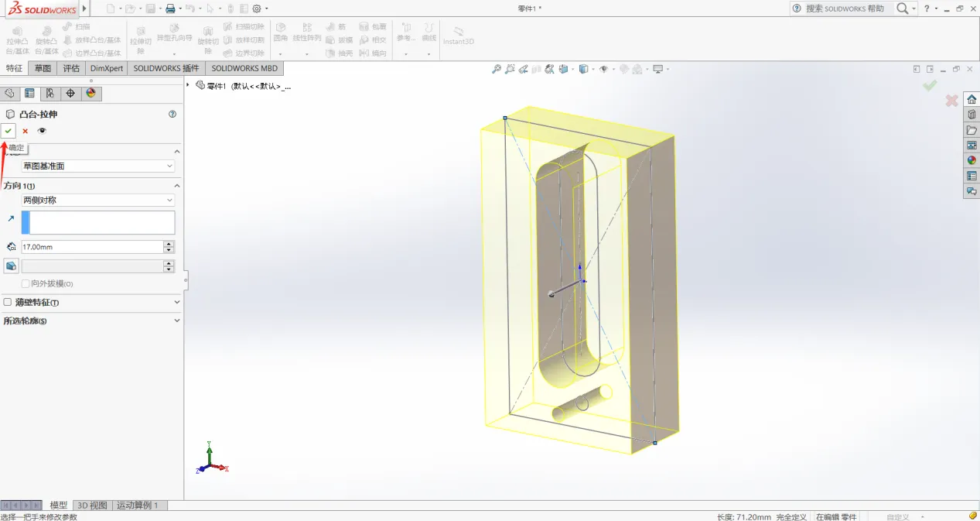Click the 17.00mm depth input field

click(92, 247)
